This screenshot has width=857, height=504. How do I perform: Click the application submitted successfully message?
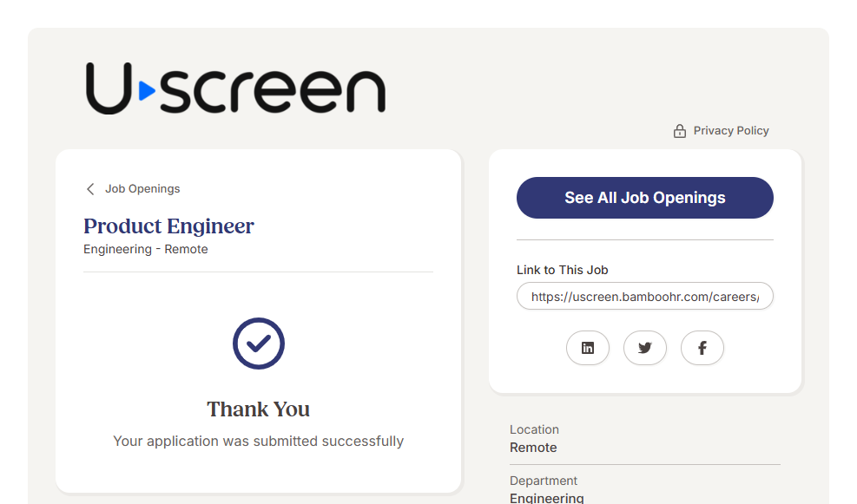click(x=259, y=442)
